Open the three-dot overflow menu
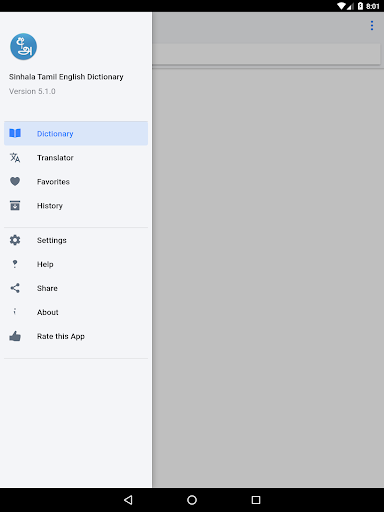384x512 pixels. pos(372,26)
